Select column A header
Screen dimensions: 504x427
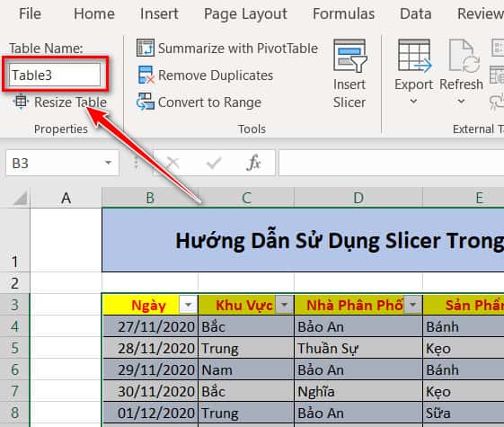(66, 198)
